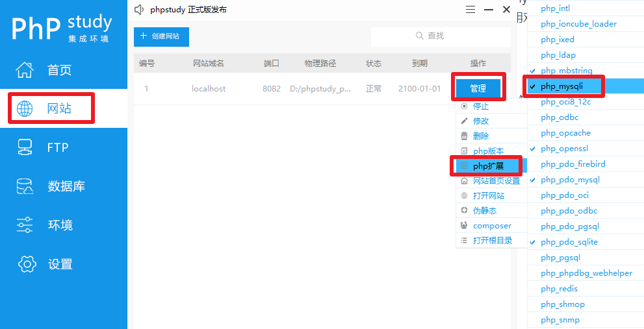Choose 删除 in the manage menu
Screen dimensions: 644x329
[491, 136]
